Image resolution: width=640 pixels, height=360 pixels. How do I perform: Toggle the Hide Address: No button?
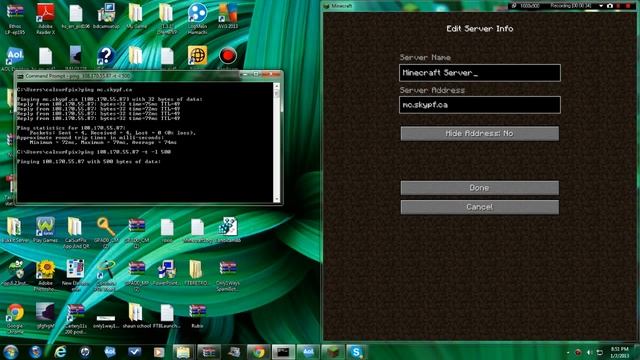pyautogui.click(x=480, y=133)
